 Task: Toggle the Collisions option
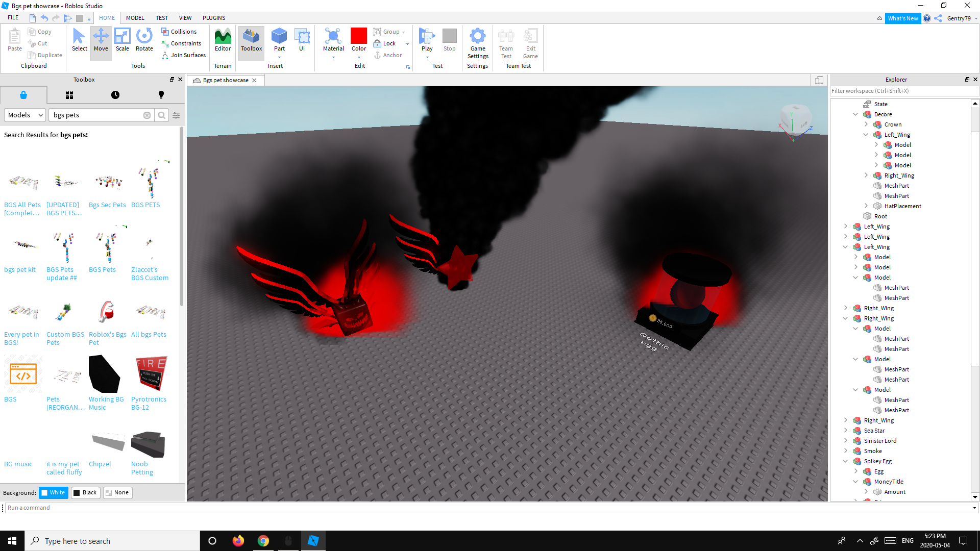[x=179, y=32]
